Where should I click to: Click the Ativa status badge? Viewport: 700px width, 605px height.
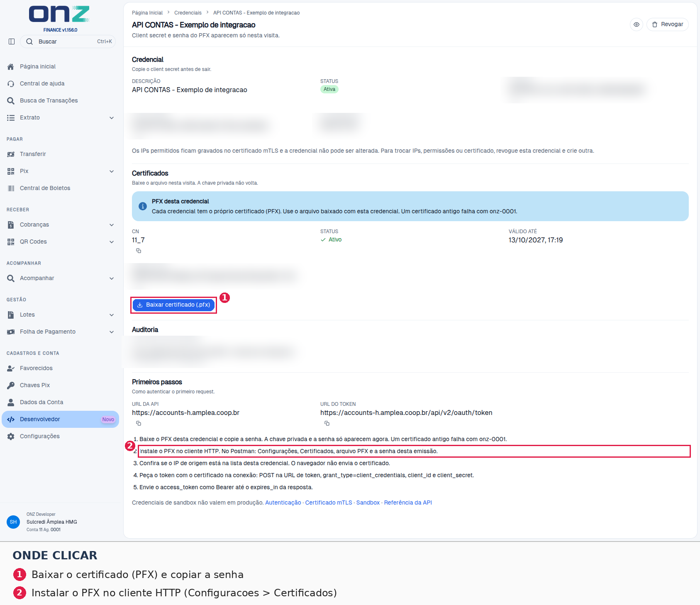(x=329, y=89)
